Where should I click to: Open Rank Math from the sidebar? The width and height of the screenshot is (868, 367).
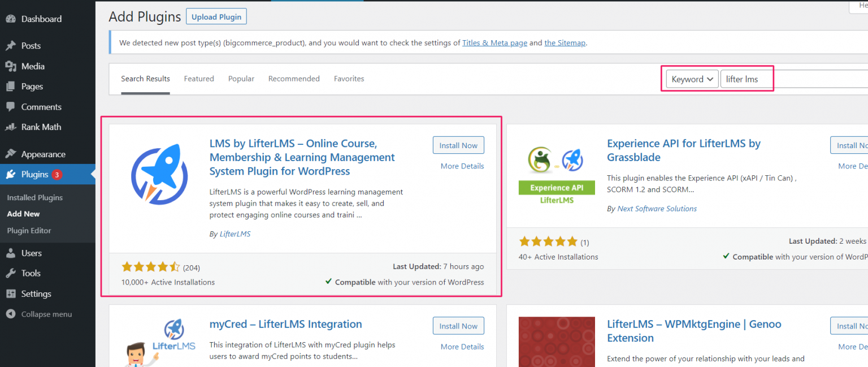coord(11,127)
